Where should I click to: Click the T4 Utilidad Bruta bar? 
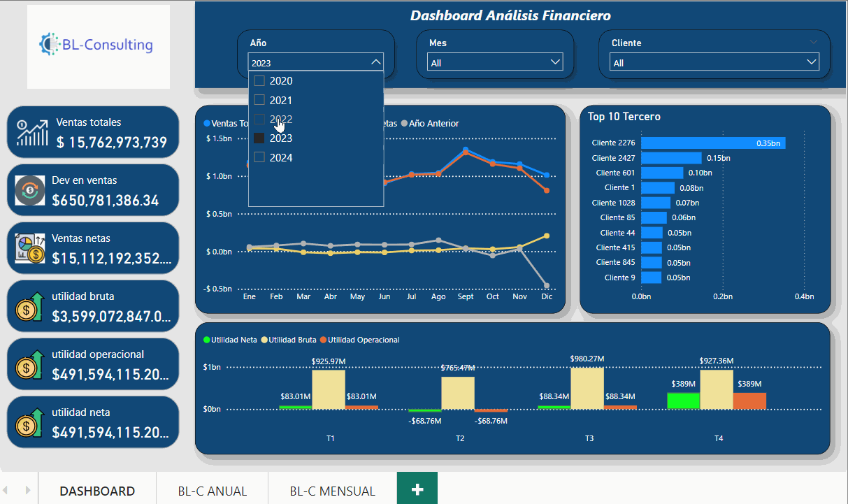coord(716,389)
